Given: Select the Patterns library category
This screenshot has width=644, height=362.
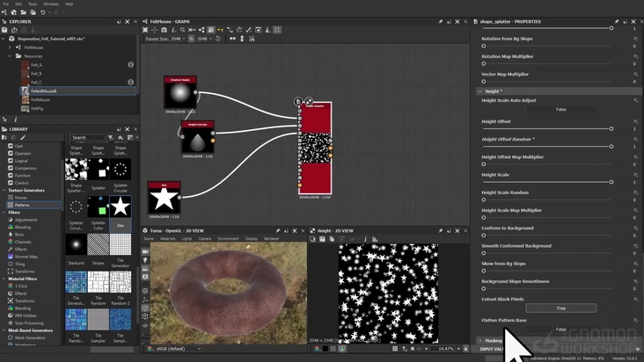Looking at the screenshot, I should tap(22, 205).
